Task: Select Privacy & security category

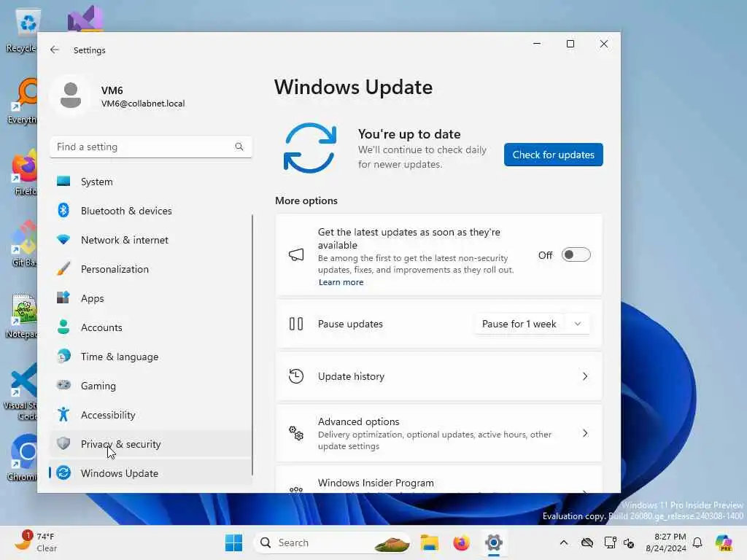Action: (150, 444)
